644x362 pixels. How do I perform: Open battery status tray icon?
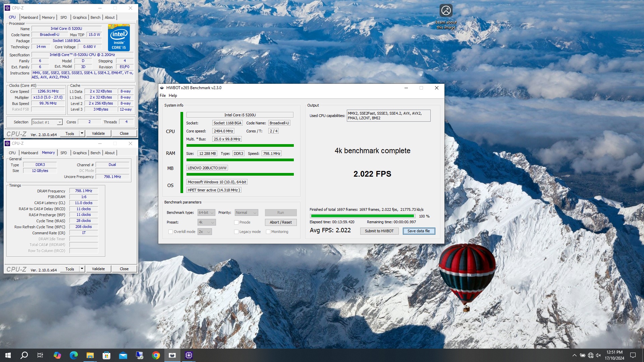click(x=583, y=355)
